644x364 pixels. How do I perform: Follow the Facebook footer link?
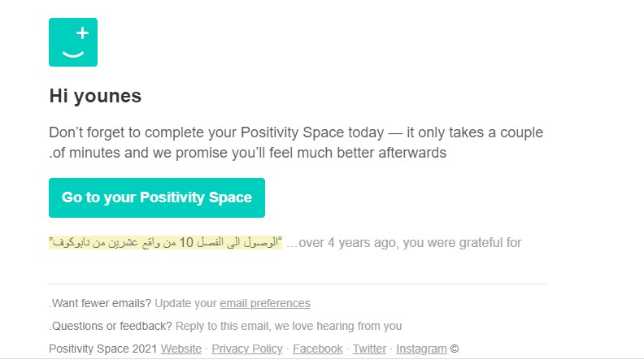(x=317, y=349)
